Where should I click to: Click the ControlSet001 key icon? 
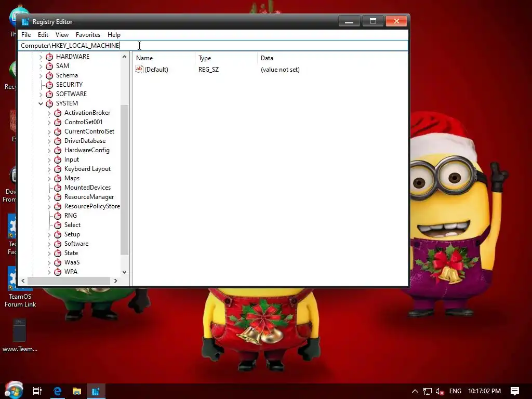point(58,122)
